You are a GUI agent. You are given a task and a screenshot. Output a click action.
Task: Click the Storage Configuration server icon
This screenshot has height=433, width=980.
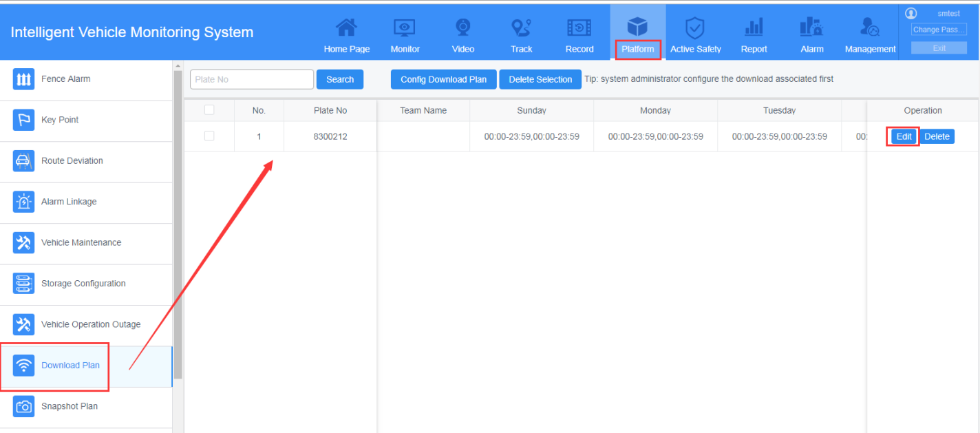tap(24, 284)
